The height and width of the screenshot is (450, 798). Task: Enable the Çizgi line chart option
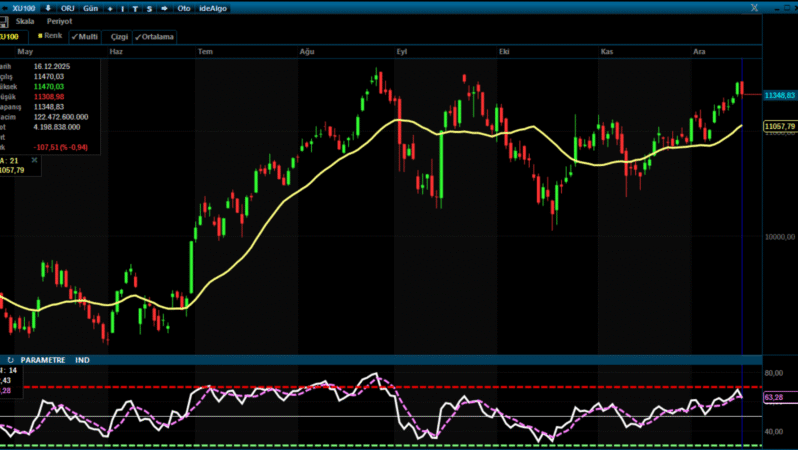pyautogui.click(x=118, y=36)
